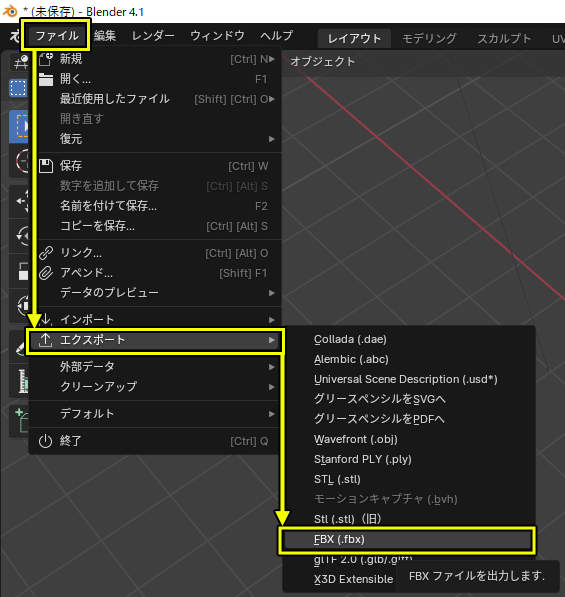Expand the デフォルト submenu

154,413
